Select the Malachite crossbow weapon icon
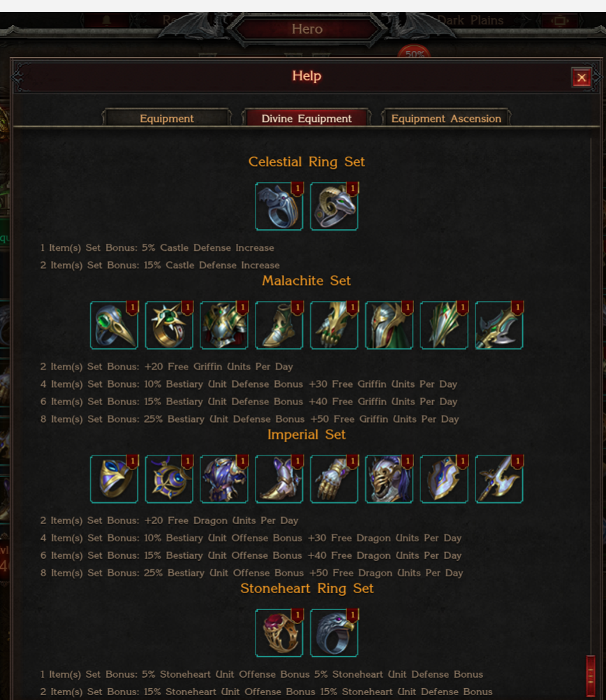606x700 pixels. (x=499, y=325)
